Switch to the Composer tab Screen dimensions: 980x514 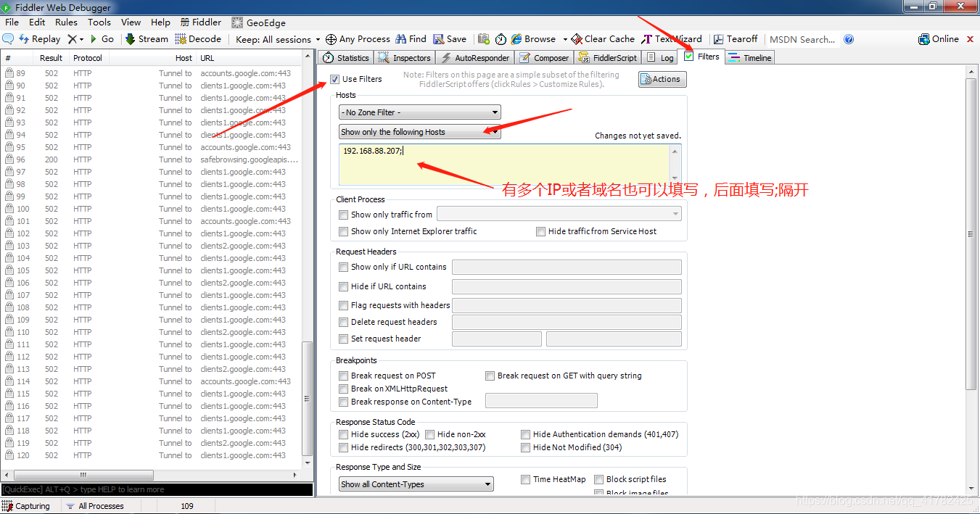tap(545, 58)
